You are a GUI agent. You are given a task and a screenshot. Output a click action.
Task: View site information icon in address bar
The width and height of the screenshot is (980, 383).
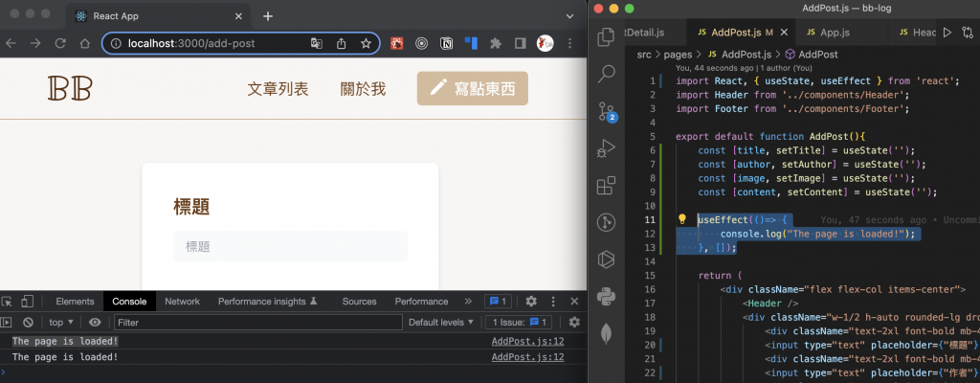[116, 43]
